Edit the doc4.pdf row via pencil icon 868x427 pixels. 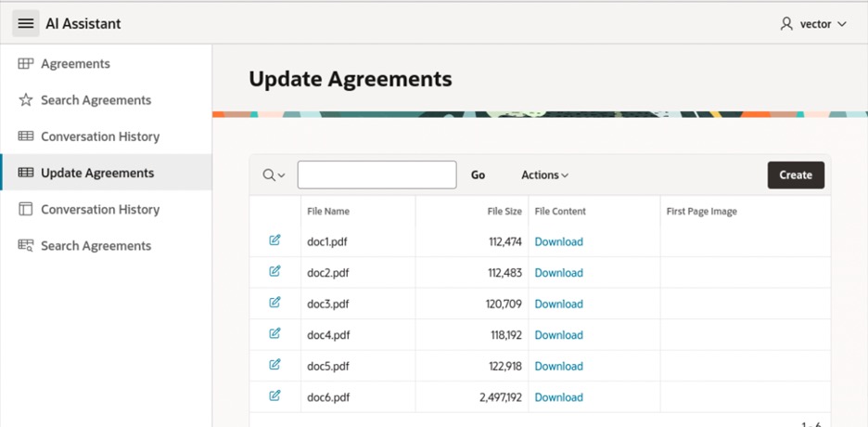click(274, 334)
